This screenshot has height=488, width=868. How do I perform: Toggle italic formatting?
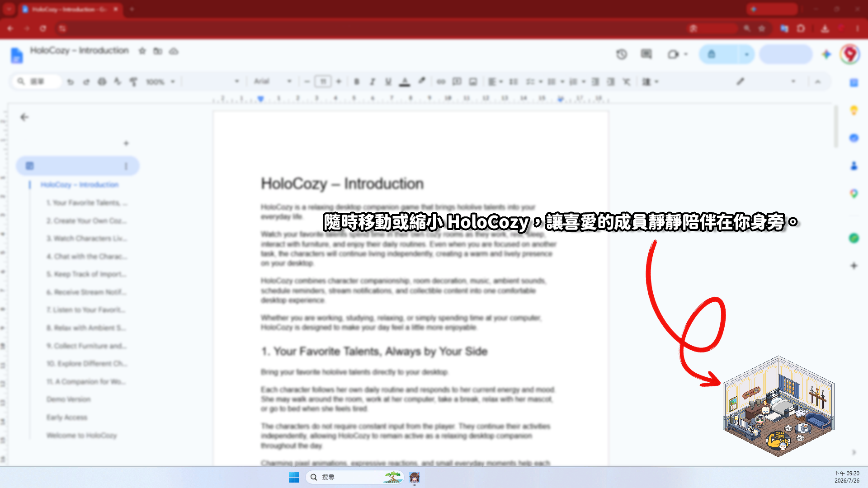pos(373,82)
